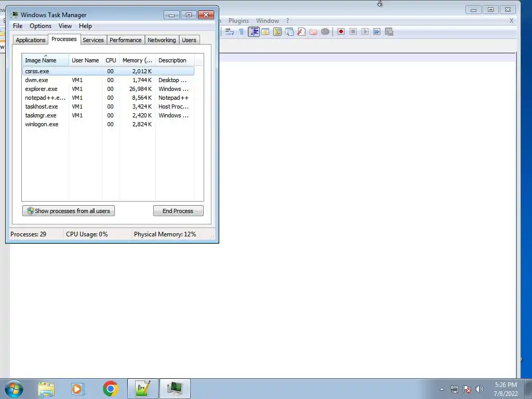
Task: Open Task Manager Options menu
Action: 41,26
